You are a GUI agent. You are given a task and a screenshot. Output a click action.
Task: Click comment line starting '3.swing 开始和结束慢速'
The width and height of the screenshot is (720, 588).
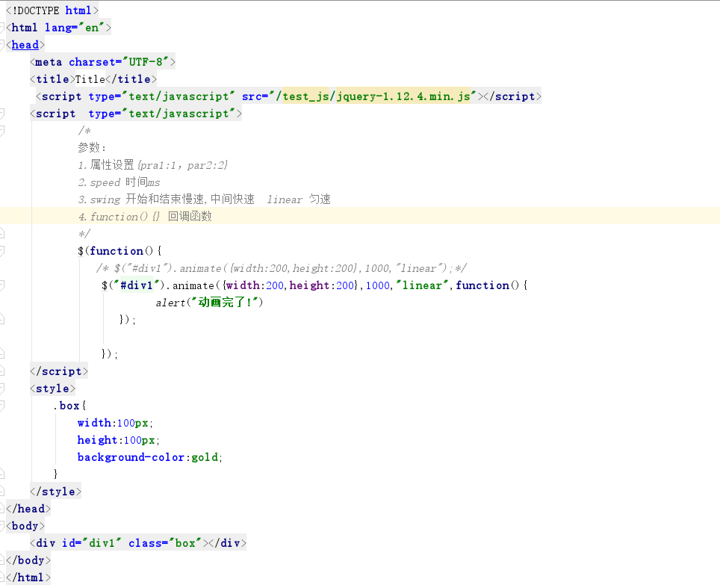pos(205,199)
